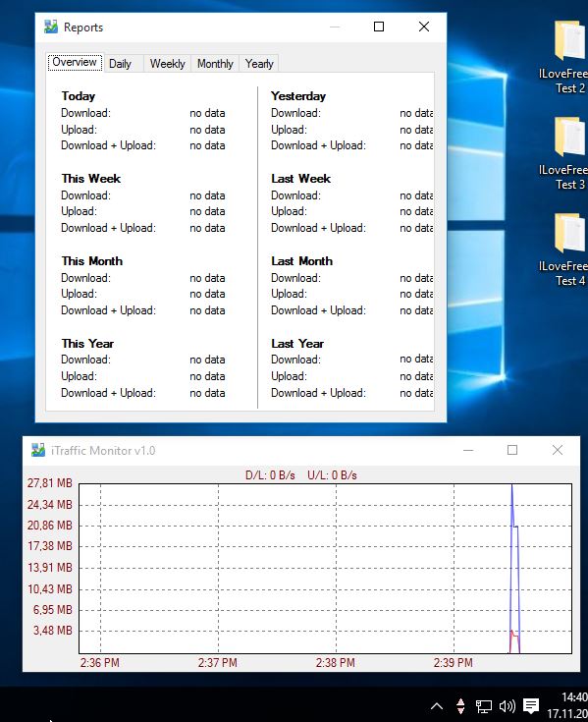
Task: Switch to the Daily tab
Action: tap(120, 64)
